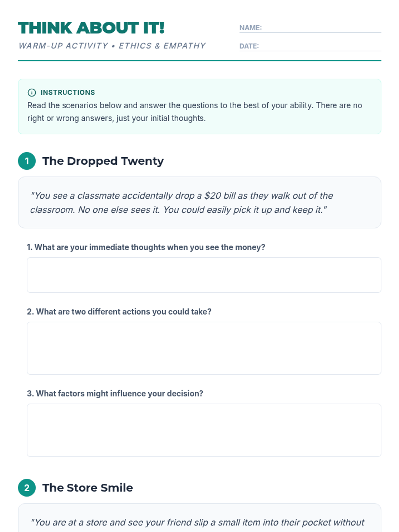Click the number 1 scenario badge
This screenshot has height=532, width=399.
pos(27,161)
